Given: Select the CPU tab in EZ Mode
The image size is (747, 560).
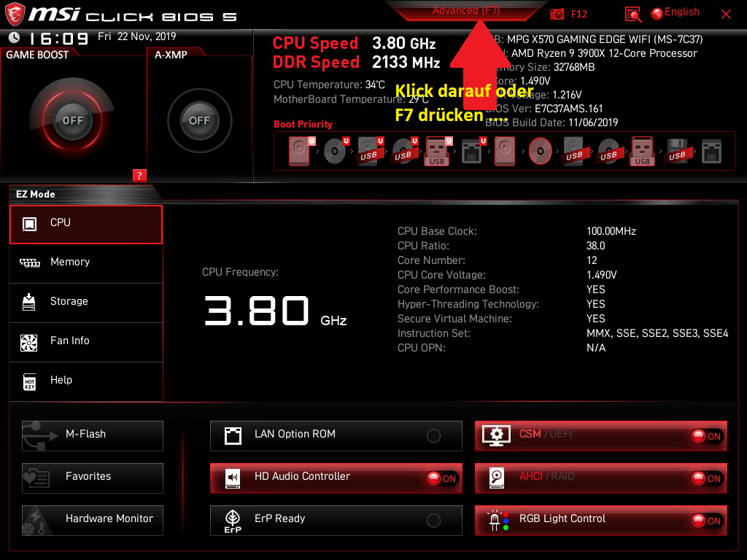Looking at the screenshot, I should [x=86, y=225].
